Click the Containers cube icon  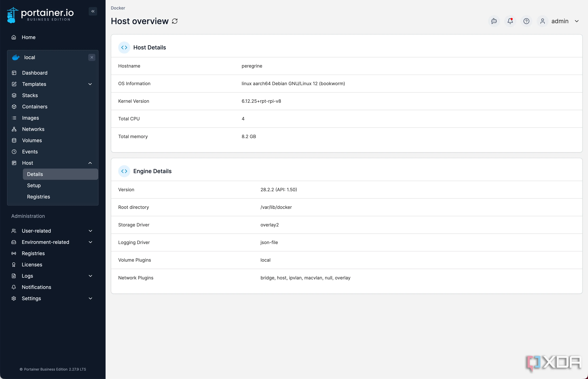tap(14, 107)
